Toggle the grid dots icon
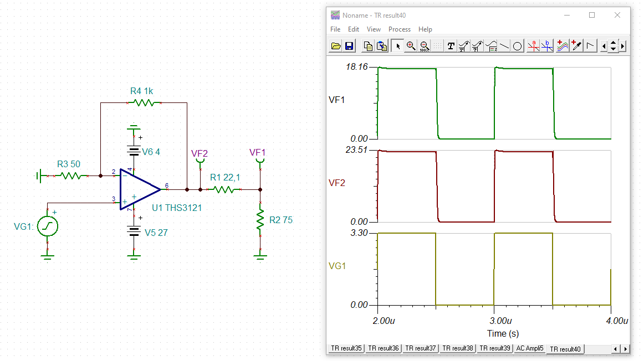 point(438,46)
